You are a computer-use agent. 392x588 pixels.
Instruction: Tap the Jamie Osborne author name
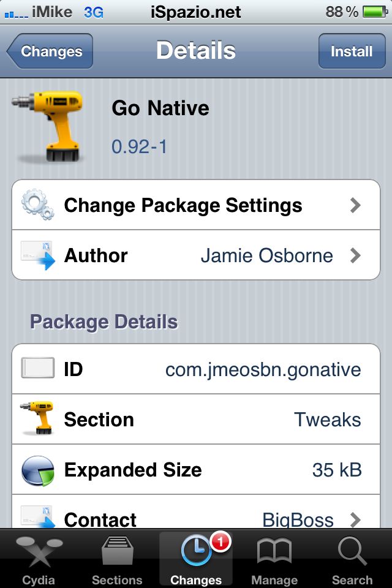pos(267,255)
